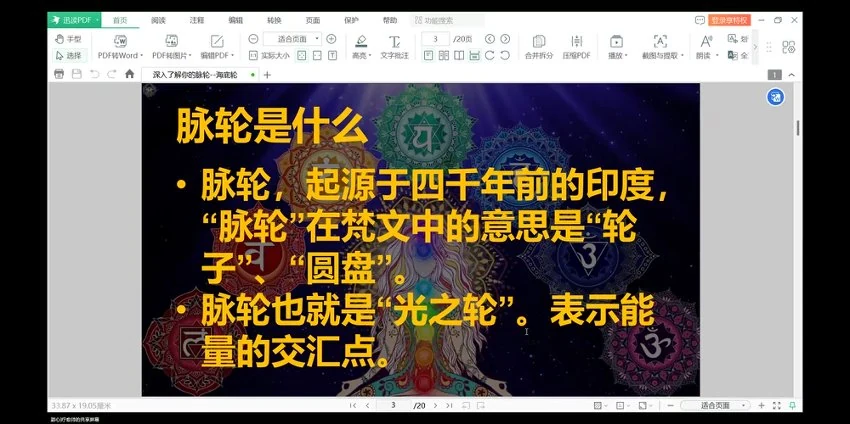The height and width of the screenshot is (424, 850).
Task: Select the 文字批注 text annotation tool
Action: [394, 47]
